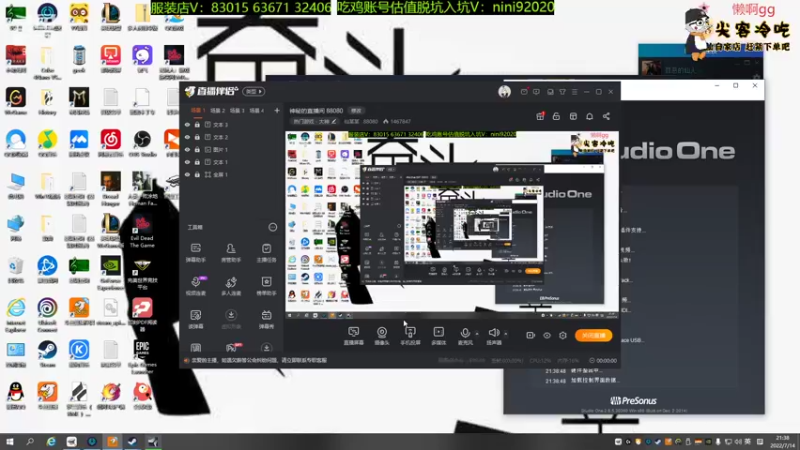Open taskbar search magnifier
Viewport: 800px width, 450px height.
coord(30,442)
